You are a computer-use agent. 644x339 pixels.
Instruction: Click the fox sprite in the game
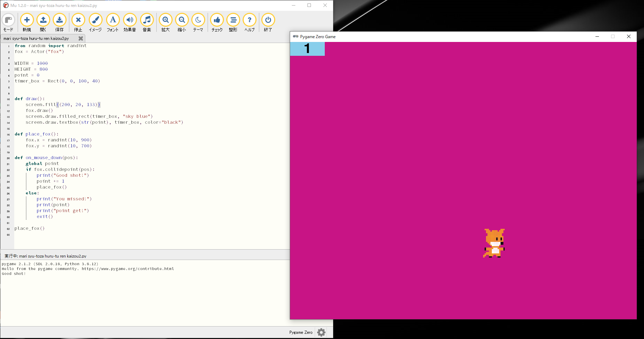click(494, 243)
